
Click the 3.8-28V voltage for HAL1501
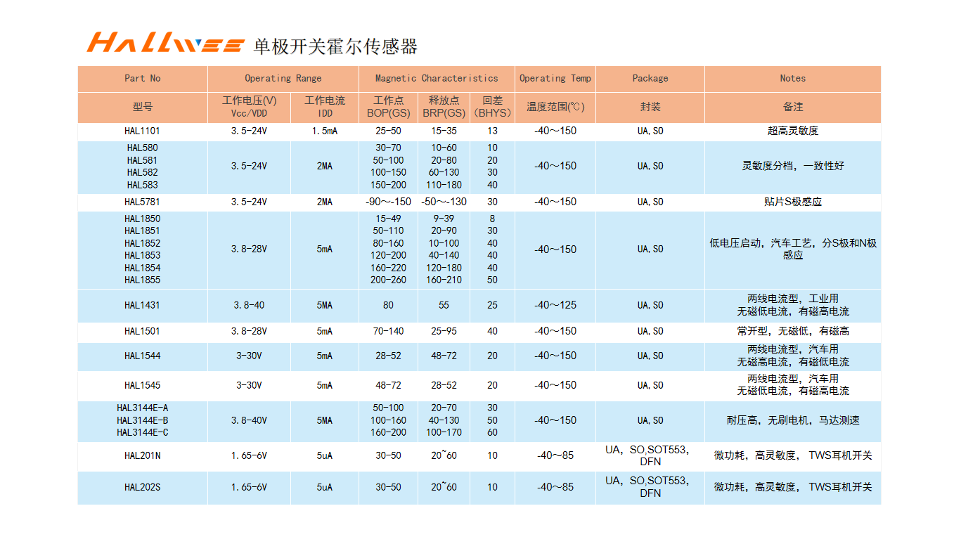tap(250, 332)
